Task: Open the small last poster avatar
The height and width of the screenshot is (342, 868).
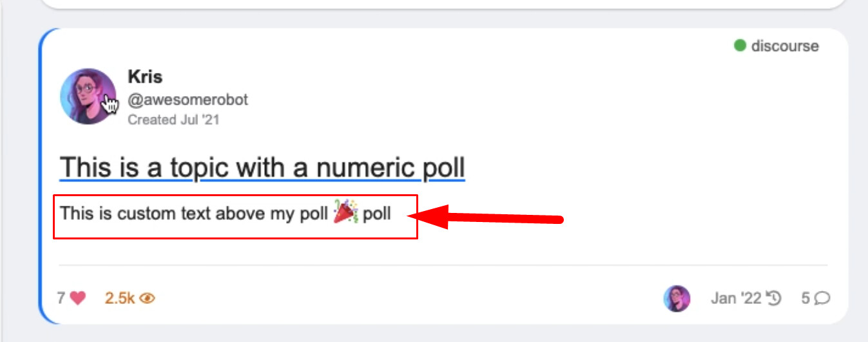Action: click(677, 298)
